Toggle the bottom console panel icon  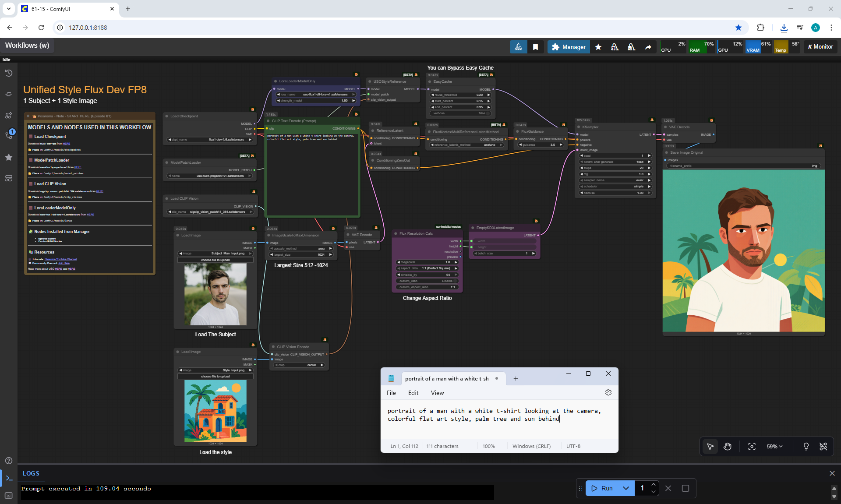[x=9, y=478]
